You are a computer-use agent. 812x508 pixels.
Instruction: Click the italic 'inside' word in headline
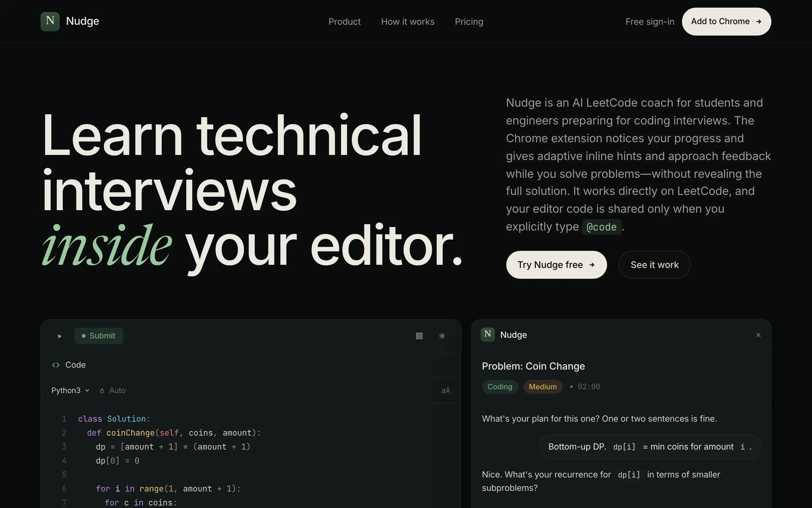(107, 245)
